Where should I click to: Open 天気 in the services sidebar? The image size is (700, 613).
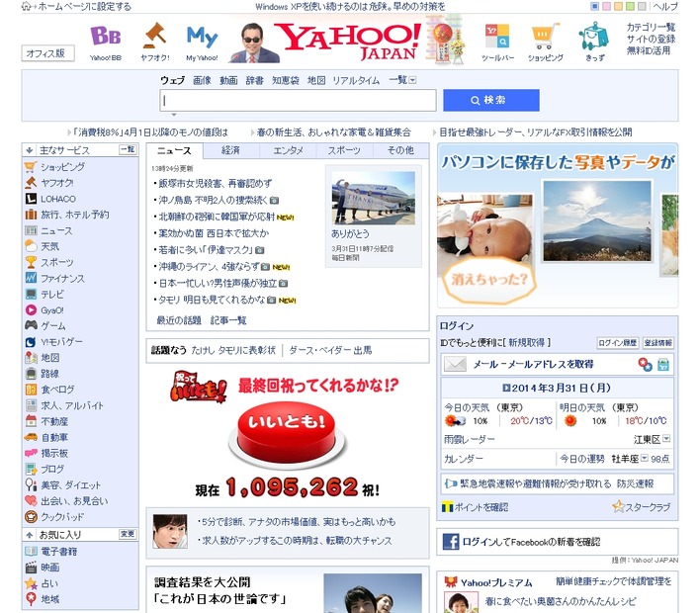[49, 246]
